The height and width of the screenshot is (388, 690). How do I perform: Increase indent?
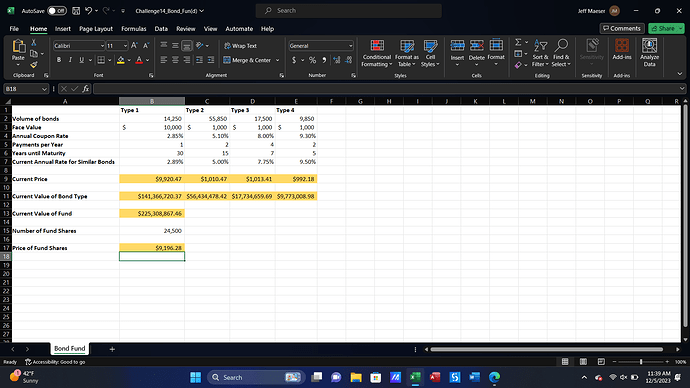coord(211,60)
